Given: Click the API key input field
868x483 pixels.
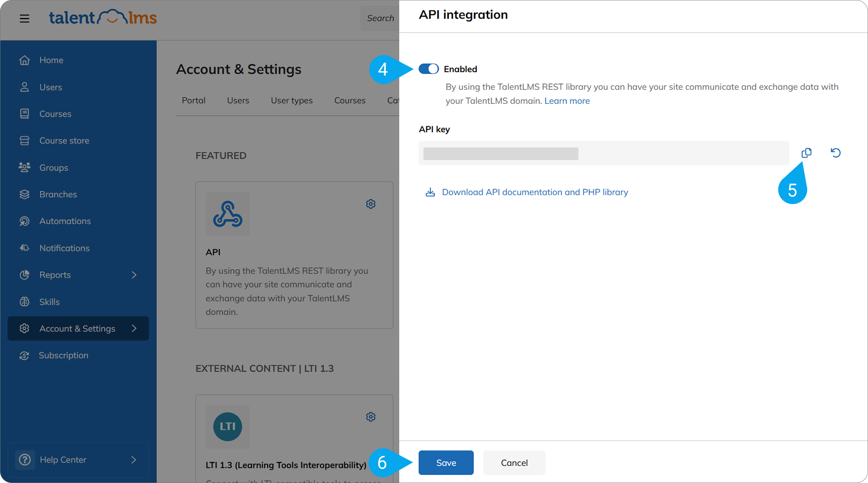Looking at the screenshot, I should pyautogui.click(x=604, y=153).
